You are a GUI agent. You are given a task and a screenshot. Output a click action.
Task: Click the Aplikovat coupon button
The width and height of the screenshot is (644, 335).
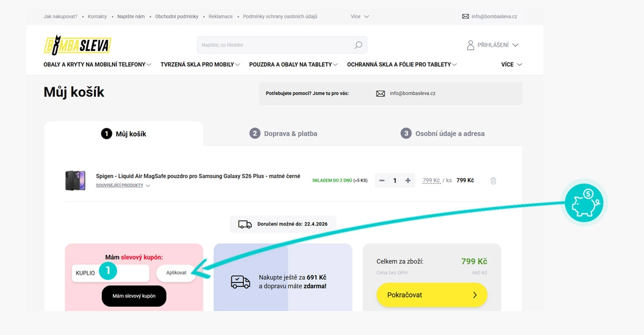pos(176,273)
